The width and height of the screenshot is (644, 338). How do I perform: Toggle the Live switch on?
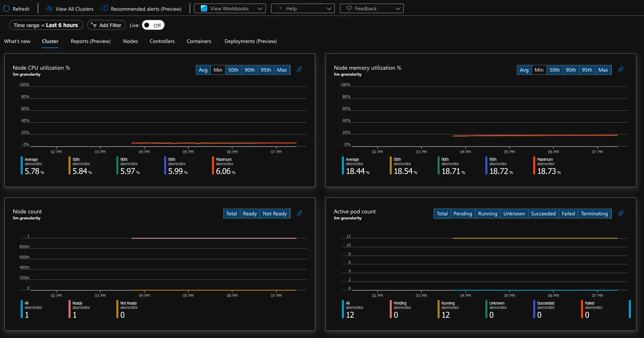153,25
